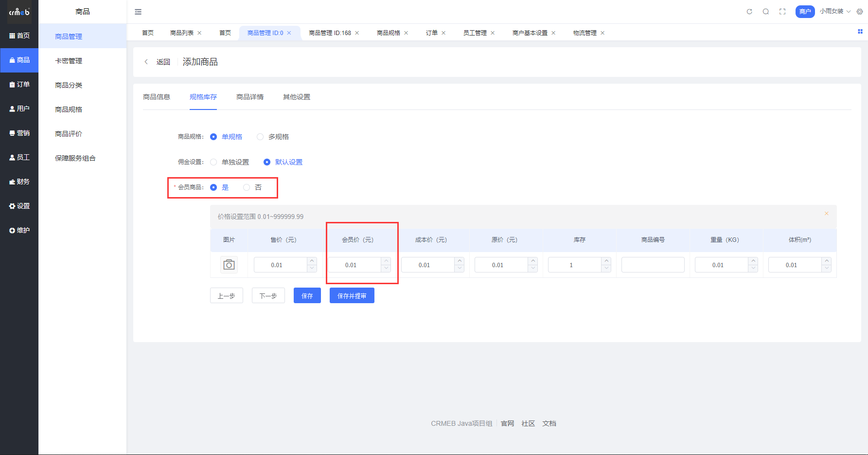
Task: Open 维护 in main sidebar
Action: pyautogui.click(x=19, y=230)
